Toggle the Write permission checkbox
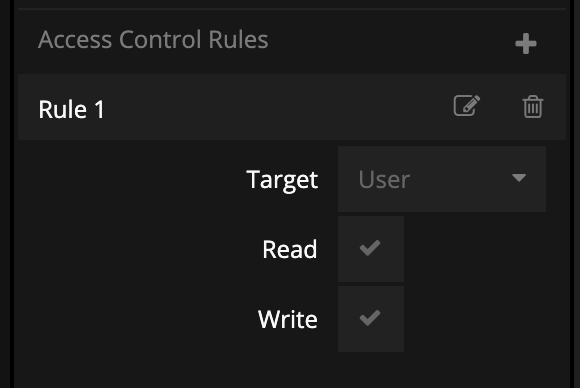The image size is (580, 388). click(x=371, y=319)
